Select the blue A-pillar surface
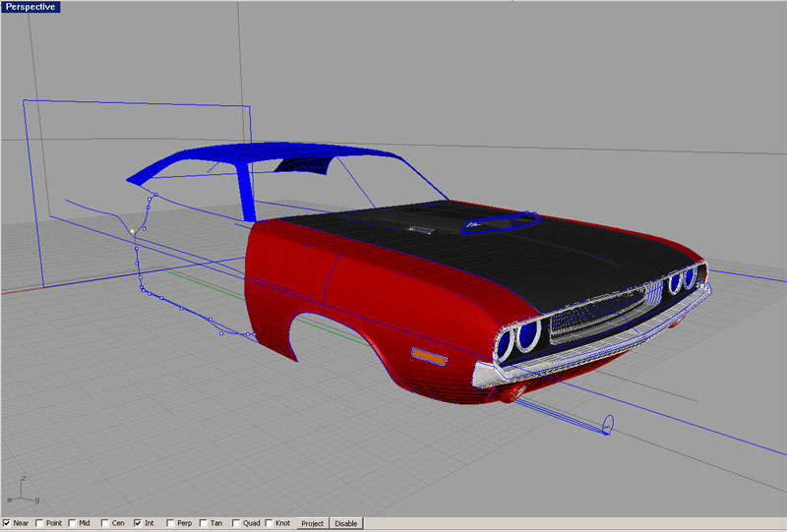This screenshot has width=787, height=532. point(246,193)
